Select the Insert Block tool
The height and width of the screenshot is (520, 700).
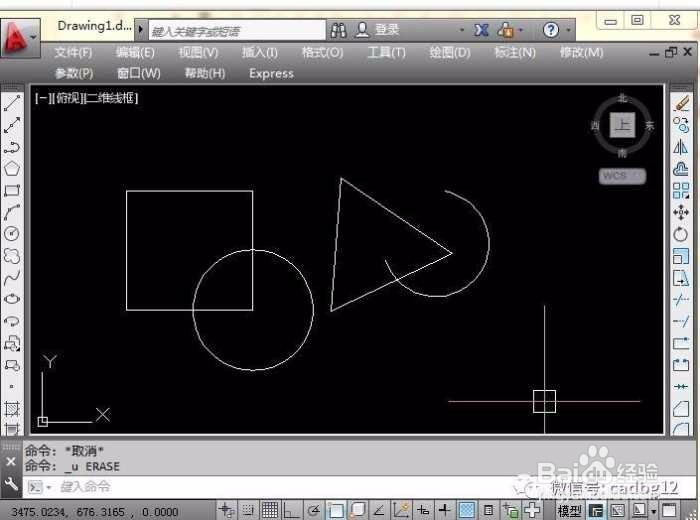pyautogui.click(x=12, y=343)
